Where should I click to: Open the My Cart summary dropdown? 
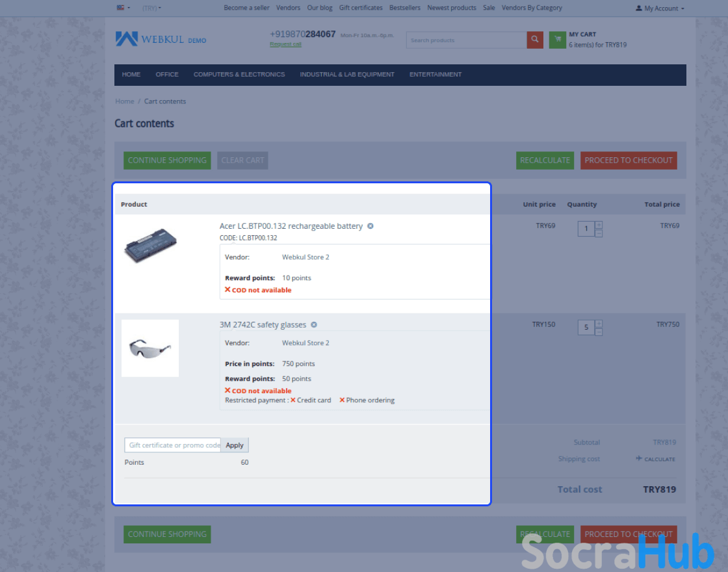click(597, 40)
